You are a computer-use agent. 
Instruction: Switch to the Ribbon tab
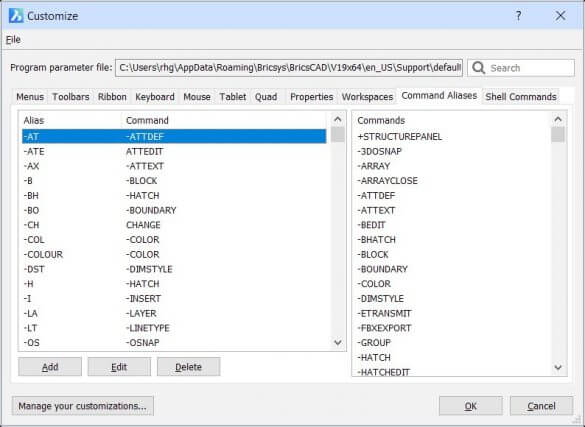[112, 97]
